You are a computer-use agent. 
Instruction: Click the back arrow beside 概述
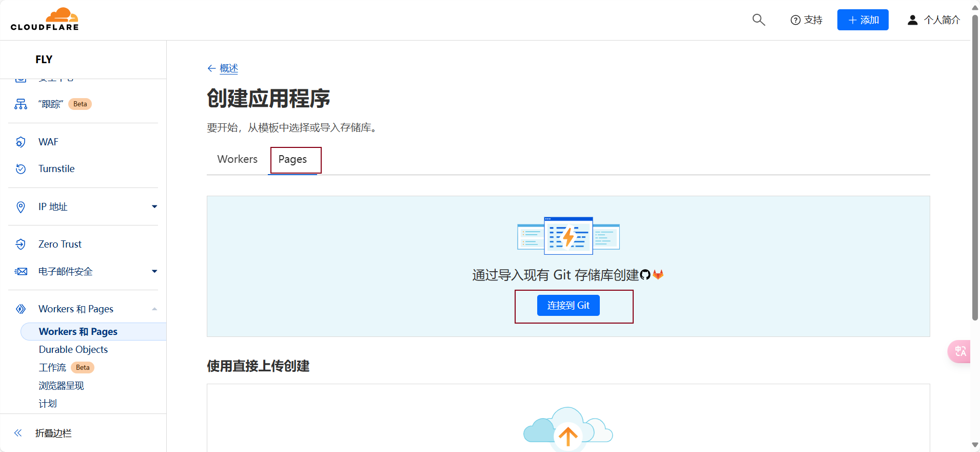211,68
